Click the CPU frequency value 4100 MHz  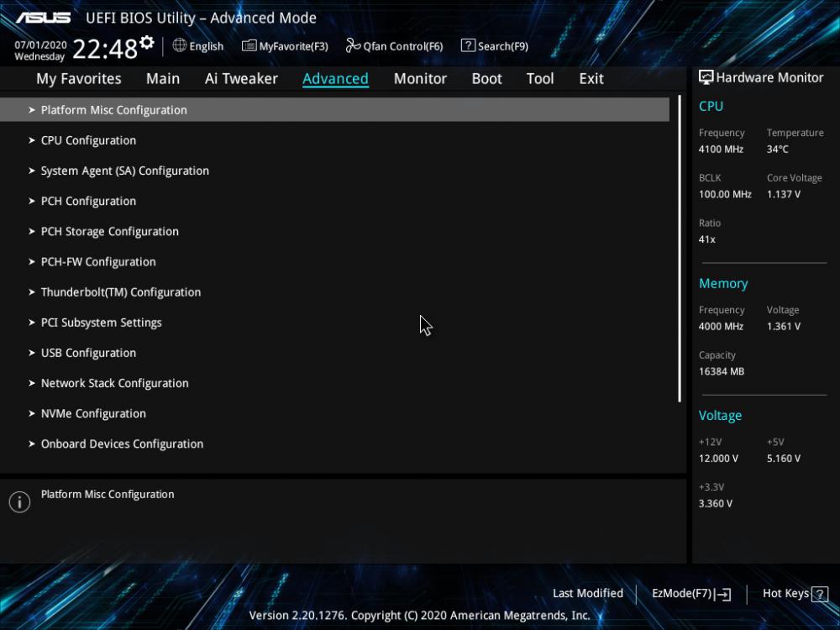(721, 150)
